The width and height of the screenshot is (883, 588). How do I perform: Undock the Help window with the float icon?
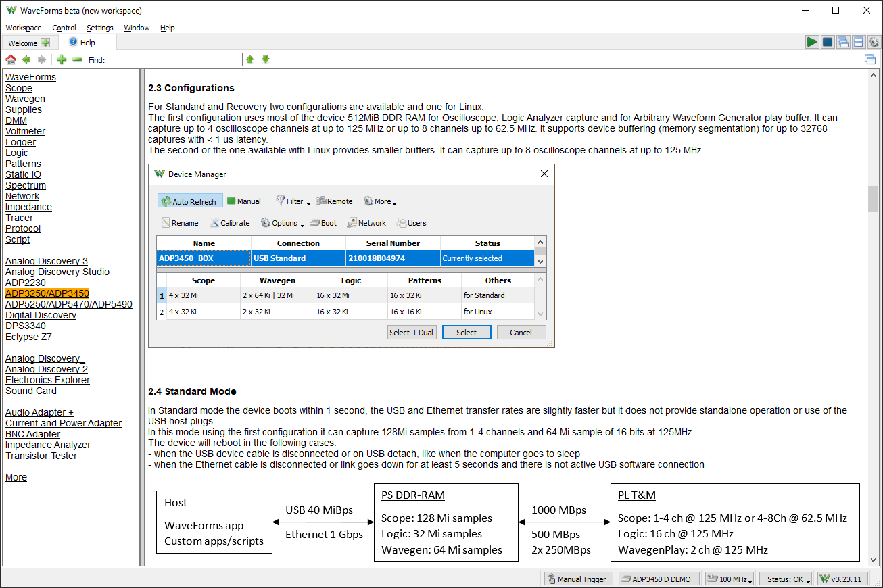click(870, 59)
